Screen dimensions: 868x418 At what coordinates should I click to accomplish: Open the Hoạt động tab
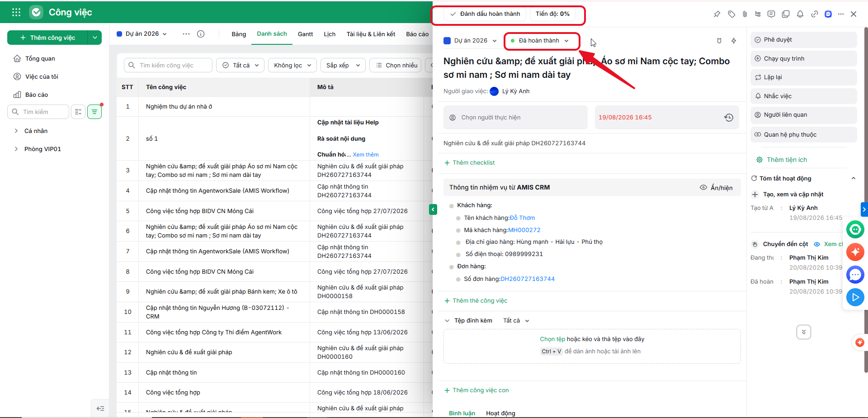point(500,413)
